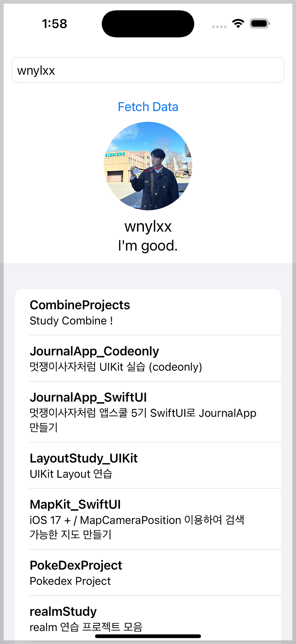Tap the home indicator bar
Viewport: 296px width, 644px height.
(148, 636)
